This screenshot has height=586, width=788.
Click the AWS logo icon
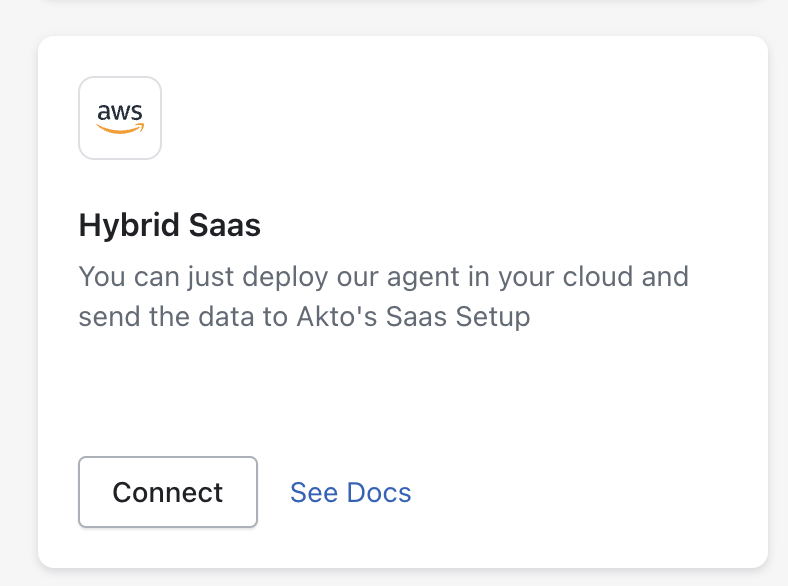120,118
